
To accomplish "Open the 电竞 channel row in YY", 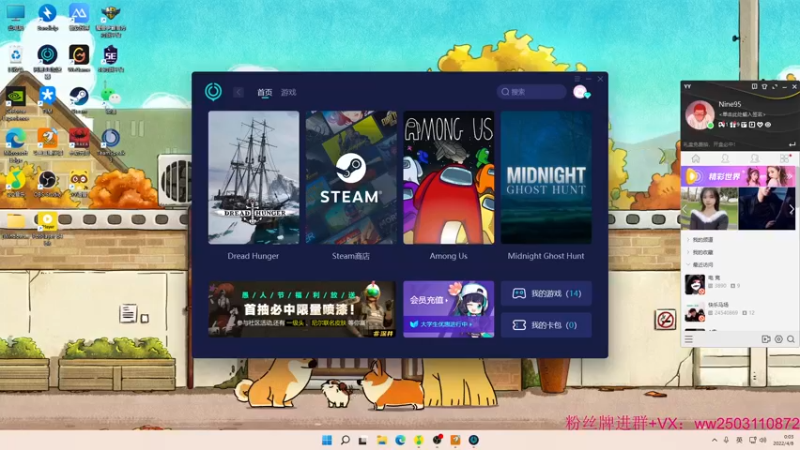I will [x=738, y=284].
